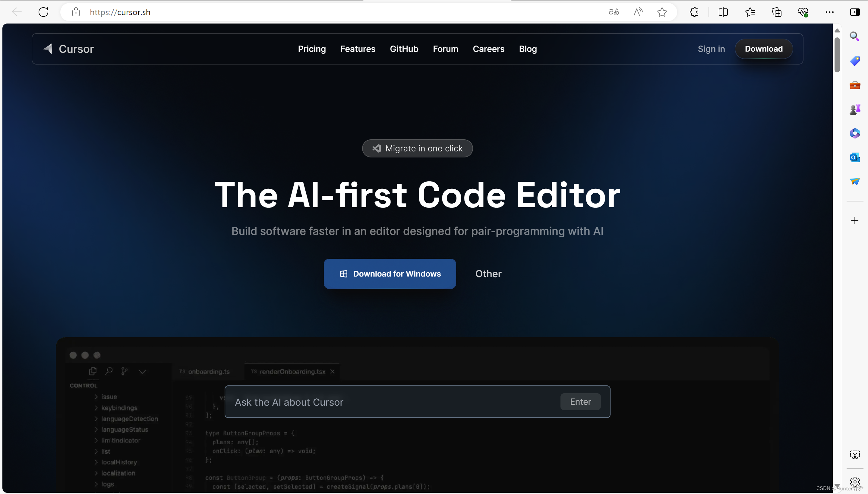Open the browser collections icon

pos(776,12)
